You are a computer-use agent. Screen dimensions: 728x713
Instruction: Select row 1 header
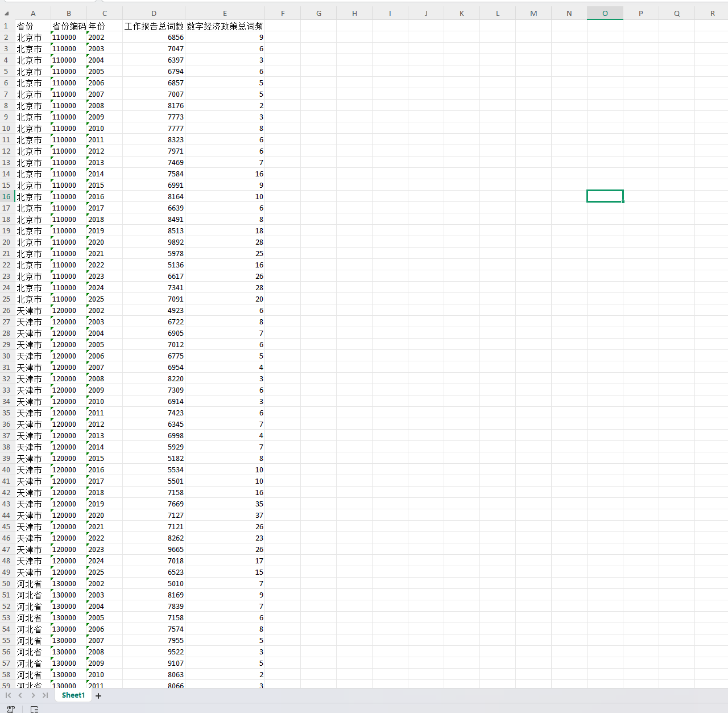(7, 26)
